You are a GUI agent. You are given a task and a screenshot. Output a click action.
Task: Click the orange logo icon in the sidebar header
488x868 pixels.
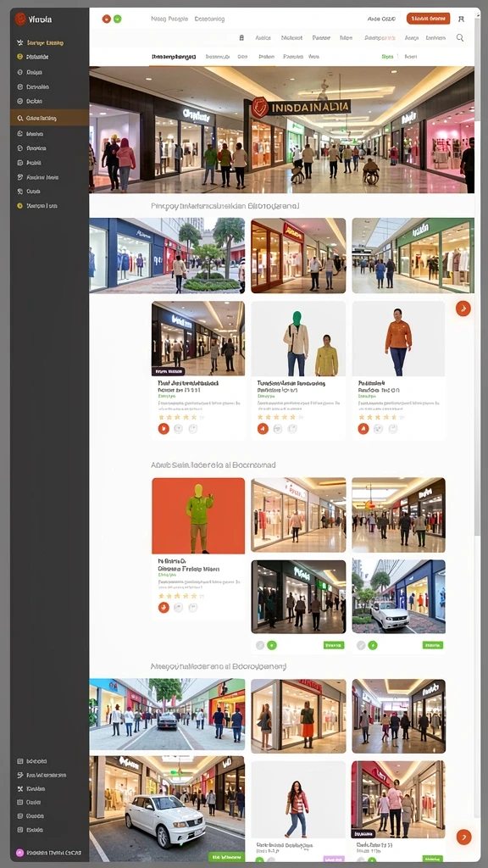click(20, 19)
